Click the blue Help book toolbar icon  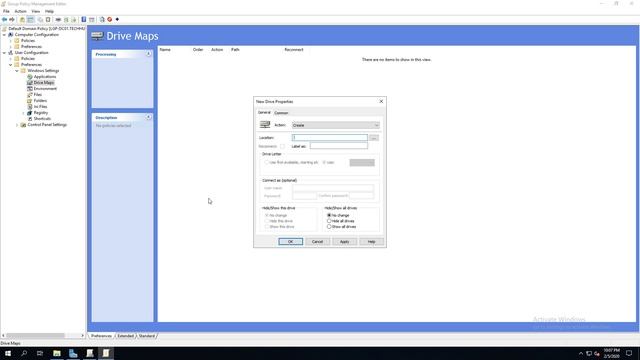pyautogui.click(x=84, y=20)
